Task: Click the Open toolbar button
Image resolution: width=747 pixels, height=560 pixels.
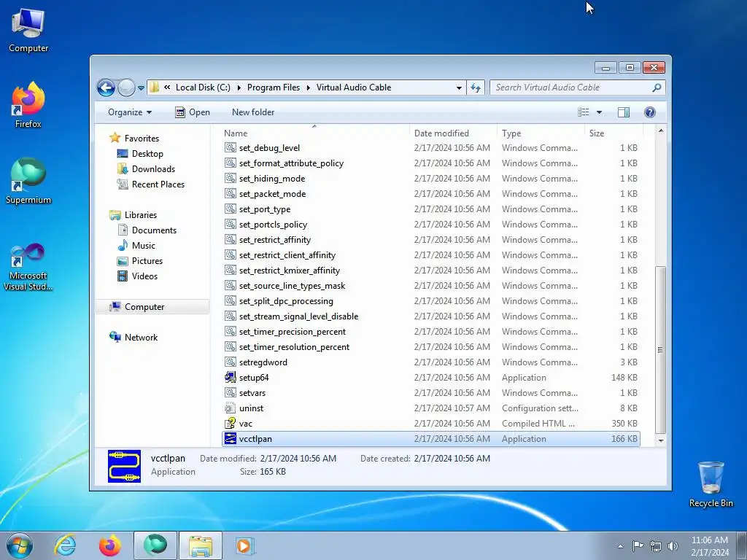Action: click(x=193, y=112)
